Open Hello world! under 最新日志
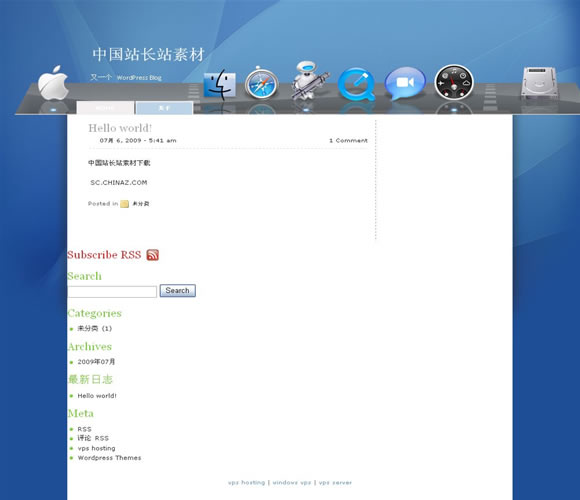580x500 pixels. [x=97, y=396]
